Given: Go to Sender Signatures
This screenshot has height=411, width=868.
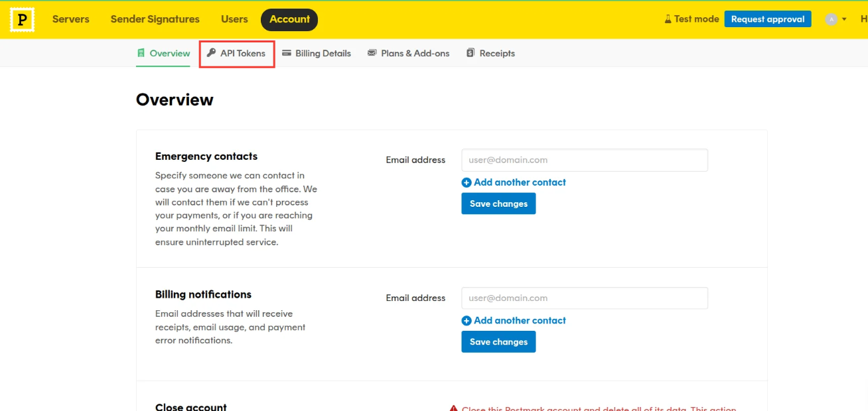Looking at the screenshot, I should [x=155, y=19].
